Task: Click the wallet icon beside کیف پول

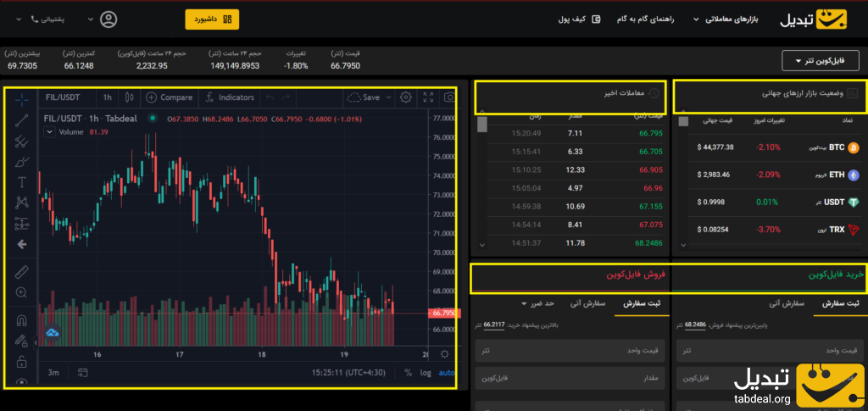Action: [596, 19]
